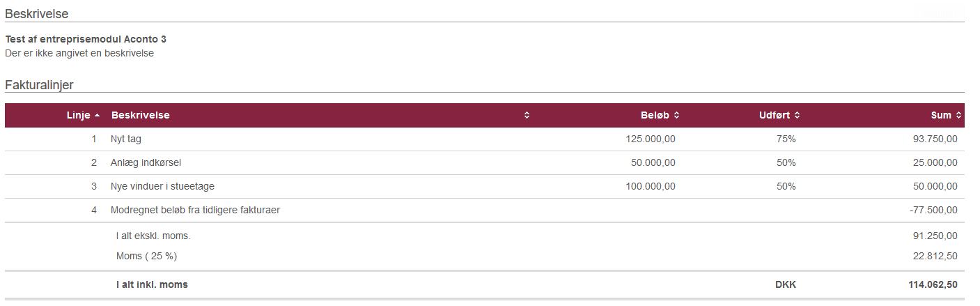980x306 pixels.
Task: Click the Moms ( 25 %) row label
Action: [146, 257]
